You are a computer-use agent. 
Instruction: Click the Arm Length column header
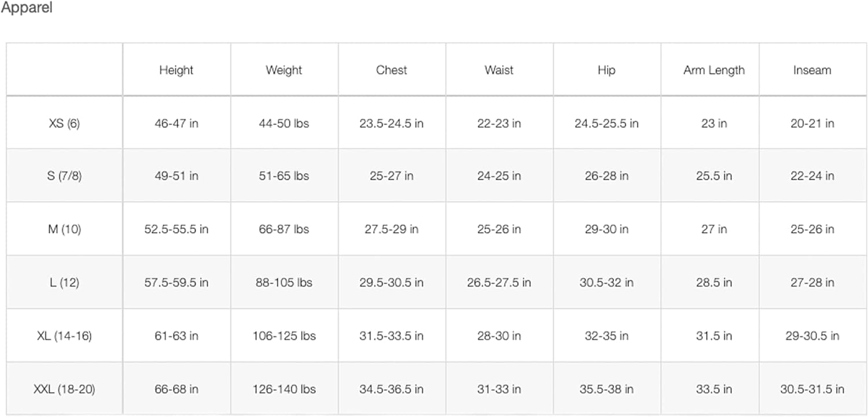pos(713,70)
